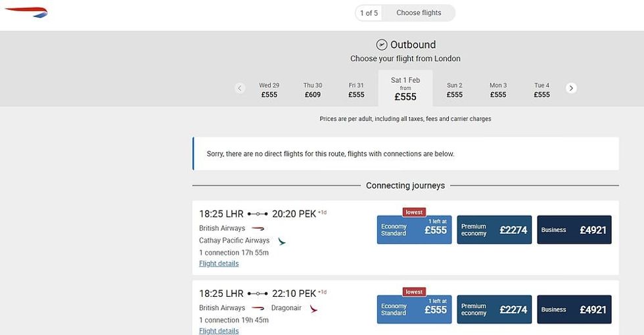The width and height of the screenshot is (644, 335).
Task: Click British Airways ribbon in second journey
Action: coord(258,308)
